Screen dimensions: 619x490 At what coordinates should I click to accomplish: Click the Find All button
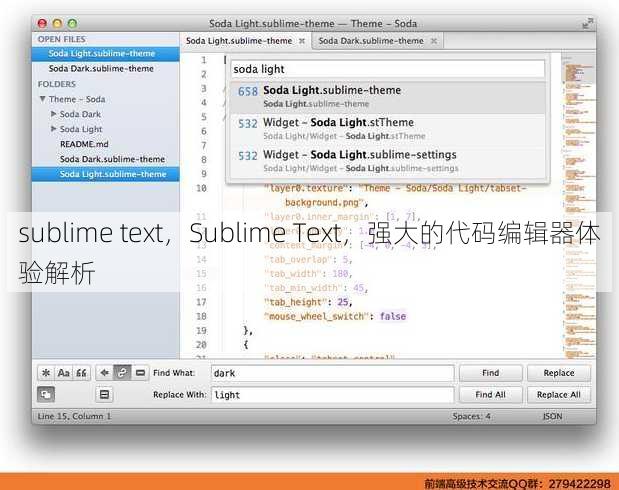tap(491, 394)
